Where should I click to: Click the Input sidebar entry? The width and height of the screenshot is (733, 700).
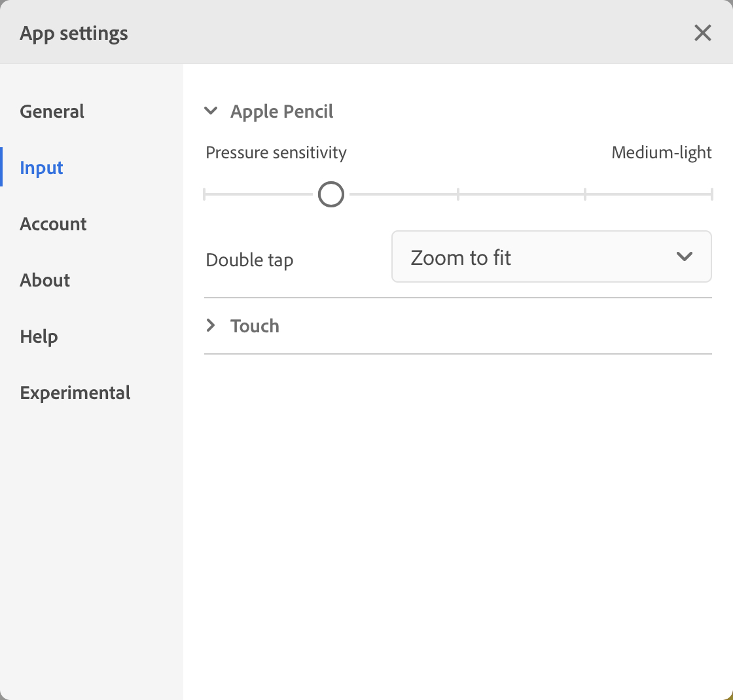[41, 167]
